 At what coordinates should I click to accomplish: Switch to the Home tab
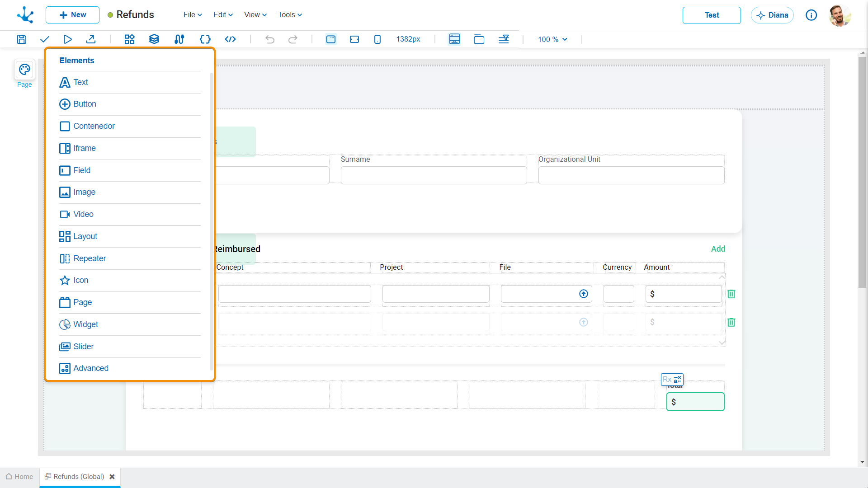click(19, 477)
